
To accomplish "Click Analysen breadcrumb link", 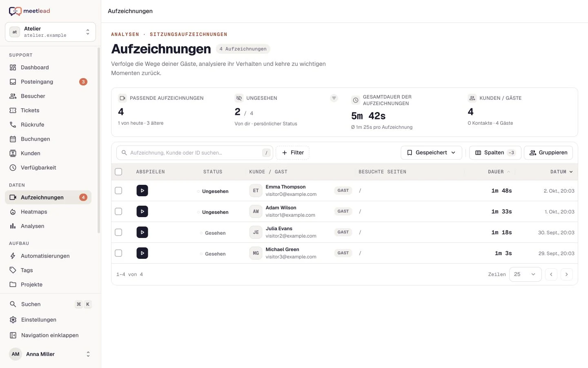I will [x=125, y=34].
